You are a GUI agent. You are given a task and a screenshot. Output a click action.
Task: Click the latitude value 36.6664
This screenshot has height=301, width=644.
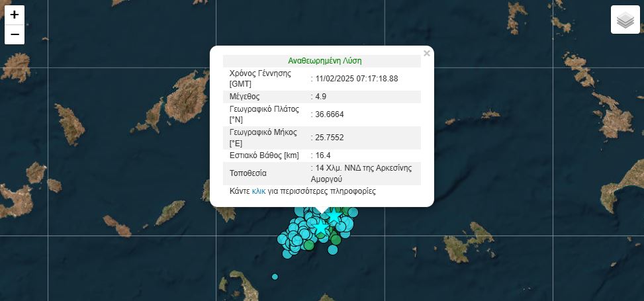pos(330,114)
